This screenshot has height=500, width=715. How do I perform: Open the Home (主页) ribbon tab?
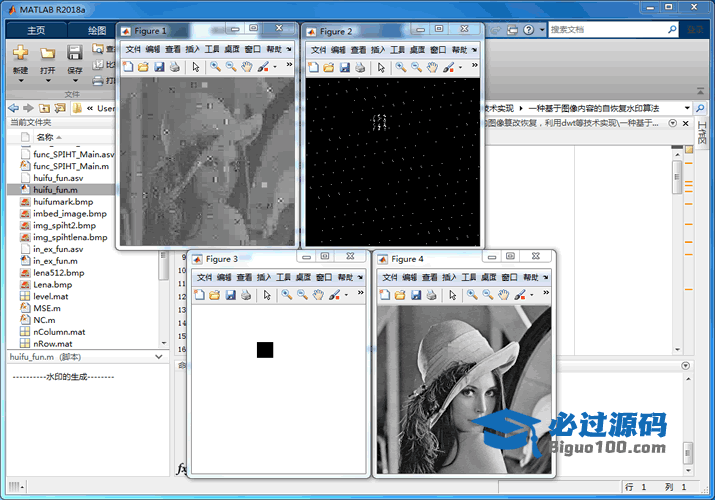click(36, 31)
